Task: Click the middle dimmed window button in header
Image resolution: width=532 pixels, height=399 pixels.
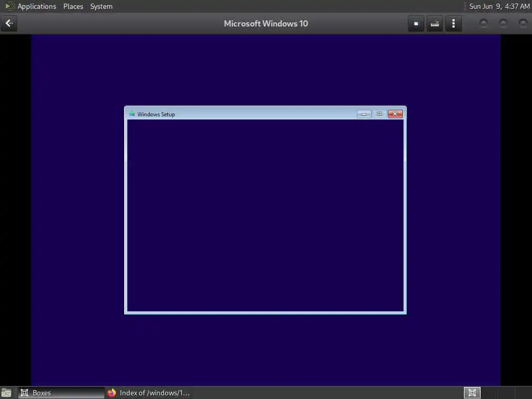Action: click(x=503, y=23)
